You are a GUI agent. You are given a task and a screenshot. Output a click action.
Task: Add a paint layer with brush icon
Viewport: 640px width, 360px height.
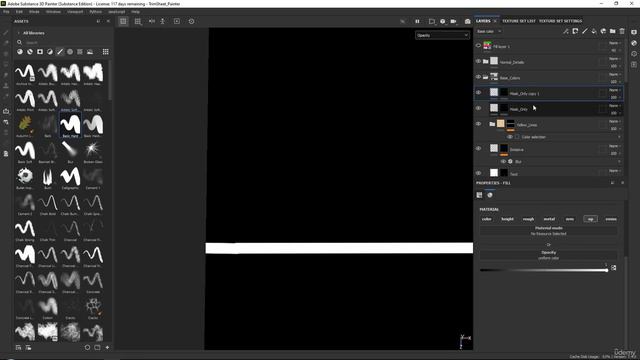click(584, 31)
